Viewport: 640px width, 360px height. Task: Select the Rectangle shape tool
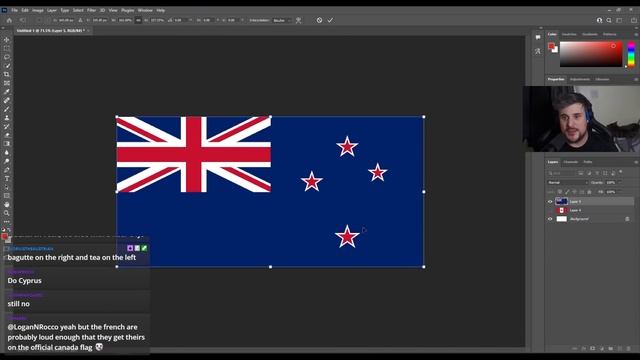click(x=7, y=196)
